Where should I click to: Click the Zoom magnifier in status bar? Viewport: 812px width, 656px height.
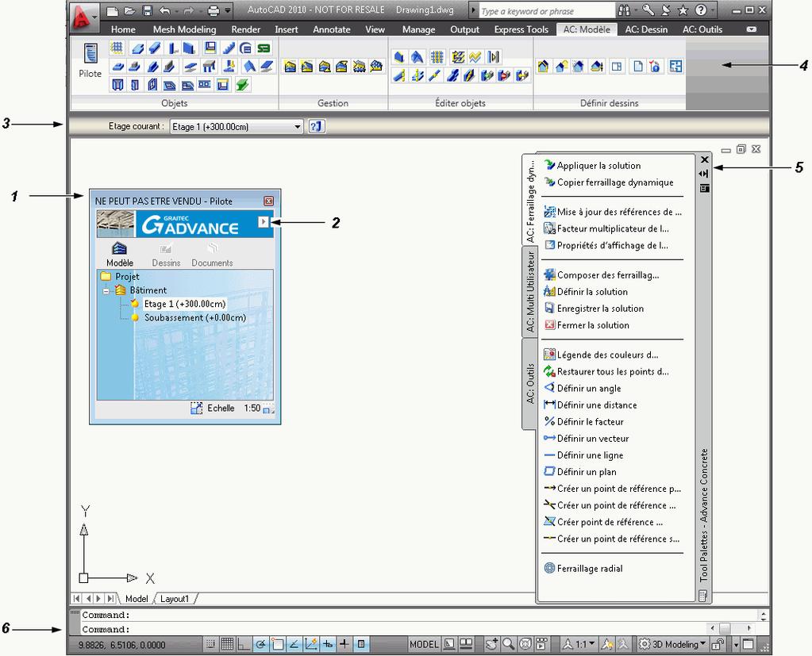click(x=508, y=644)
